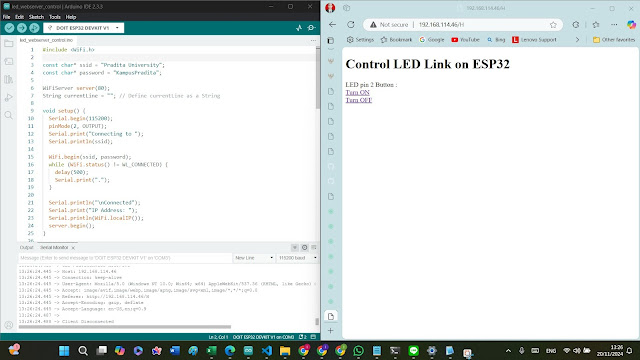This screenshot has width=640, height=360.
Task: Select board dropdown DOIT ESP32 DEVKIT V1
Action: [x=84, y=28]
